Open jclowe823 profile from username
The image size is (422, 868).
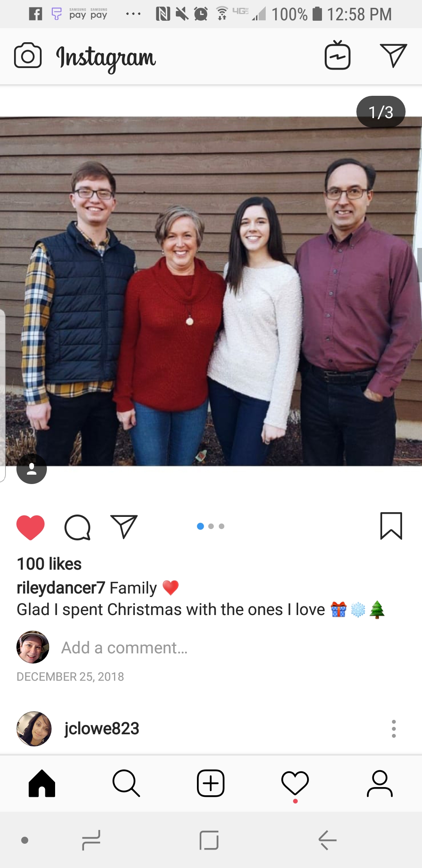point(102,728)
